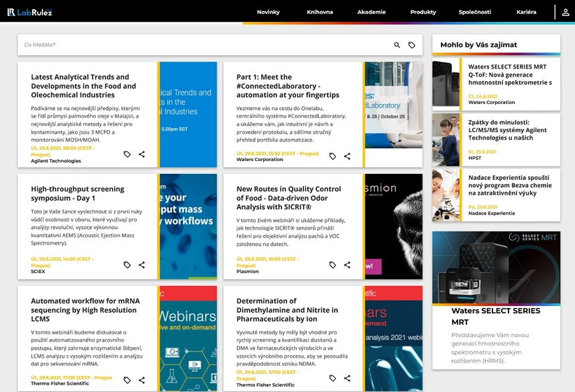Open sidebar article 'Waters SELECT SERIES MRT Q-ToF'
The width and height of the screenshot is (575, 392).
pyautogui.click(x=510, y=75)
